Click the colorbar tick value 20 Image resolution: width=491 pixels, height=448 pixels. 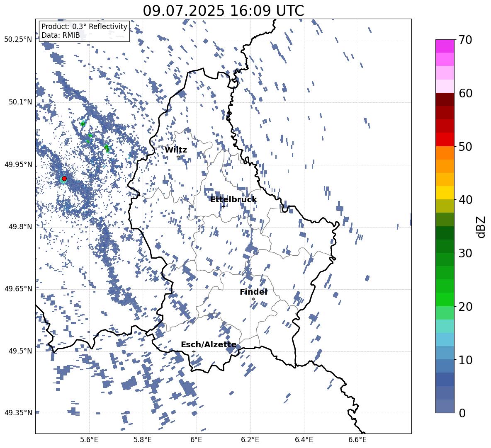(465, 307)
